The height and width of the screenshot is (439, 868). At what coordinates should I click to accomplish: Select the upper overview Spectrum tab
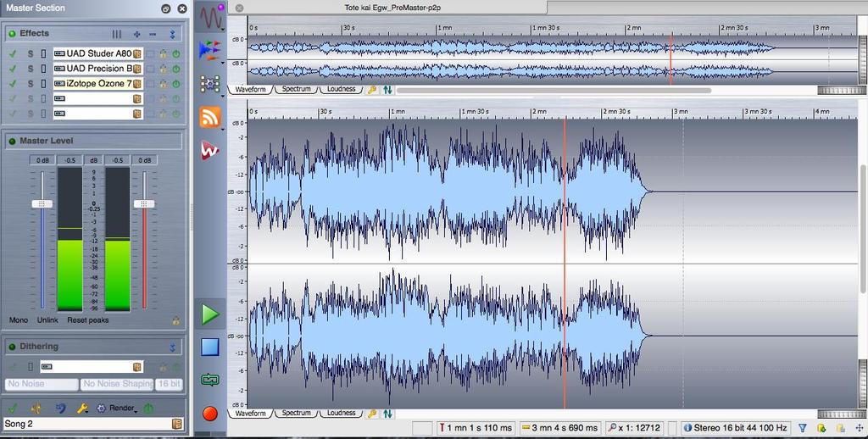click(296, 90)
